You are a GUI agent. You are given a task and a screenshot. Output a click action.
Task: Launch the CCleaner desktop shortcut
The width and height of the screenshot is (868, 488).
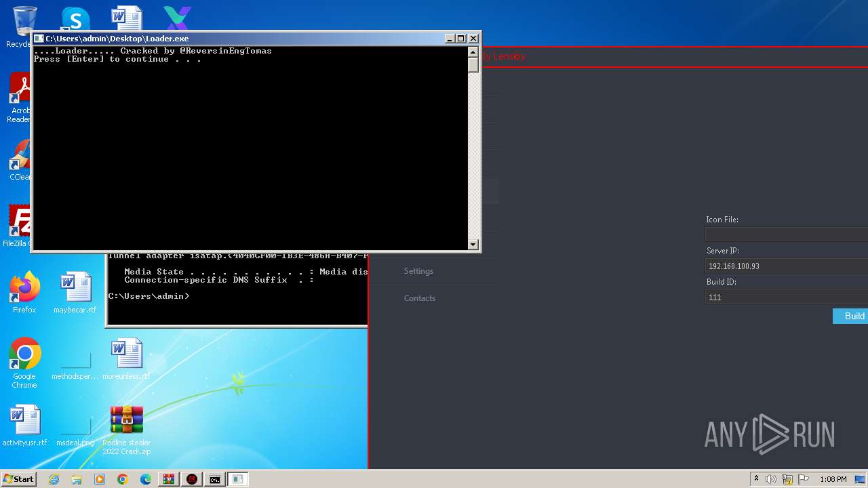click(x=20, y=161)
